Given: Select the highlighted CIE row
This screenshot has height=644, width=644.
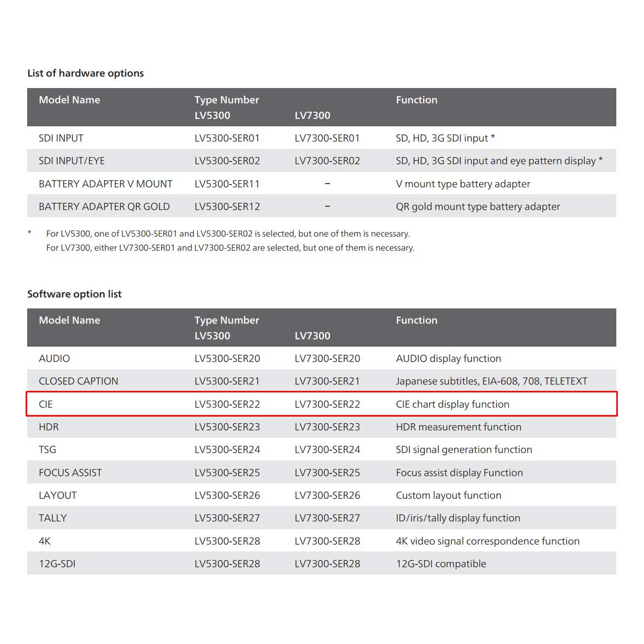Looking at the screenshot, I should pos(321,404).
